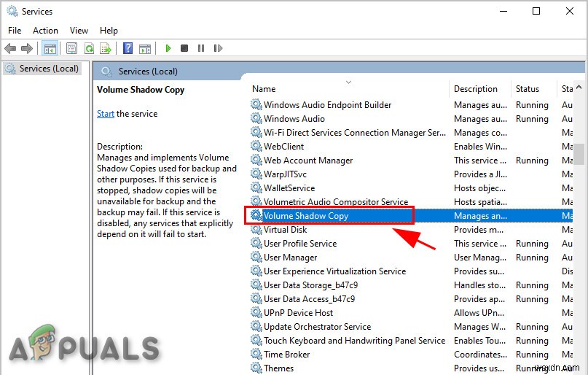The image size is (588, 375).
Task: Open the Help menu
Action: coord(109,31)
